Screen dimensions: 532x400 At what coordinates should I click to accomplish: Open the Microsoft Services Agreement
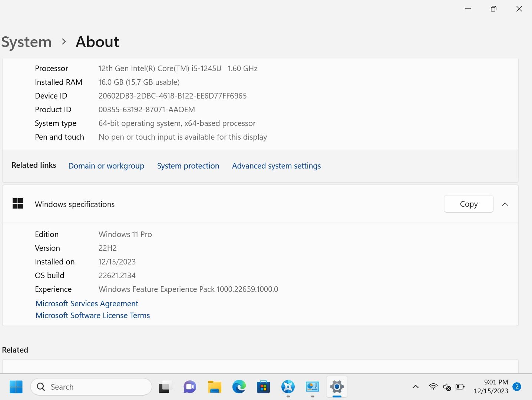87,303
